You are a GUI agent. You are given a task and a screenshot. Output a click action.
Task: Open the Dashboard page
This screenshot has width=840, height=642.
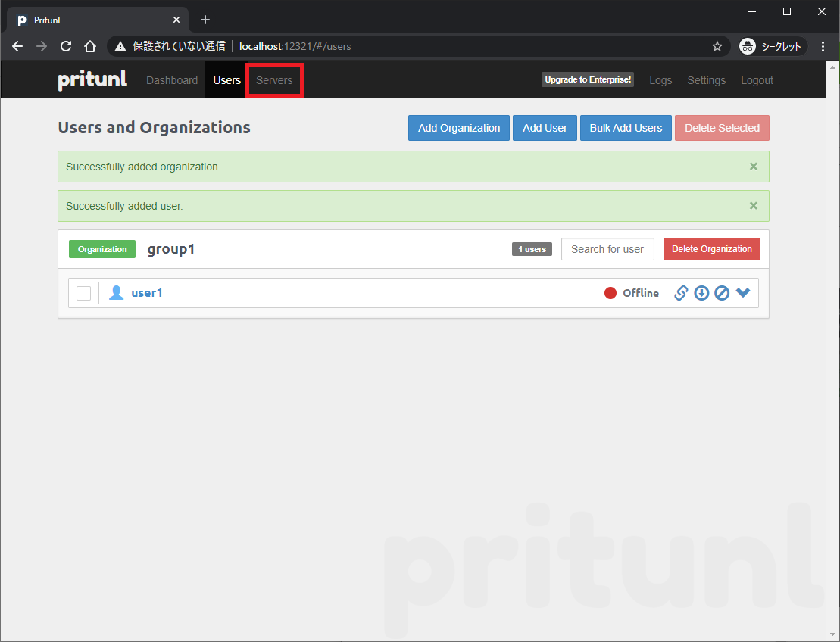coord(172,80)
